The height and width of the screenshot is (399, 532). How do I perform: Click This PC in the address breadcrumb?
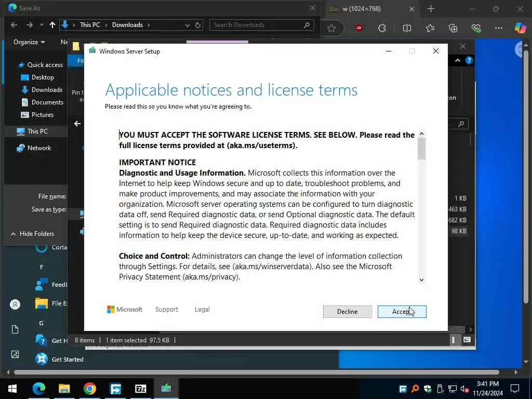pyautogui.click(x=90, y=25)
